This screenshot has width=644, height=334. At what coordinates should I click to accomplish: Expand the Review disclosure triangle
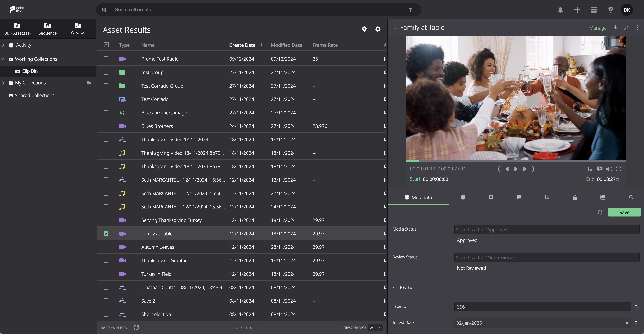click(394, 287)
